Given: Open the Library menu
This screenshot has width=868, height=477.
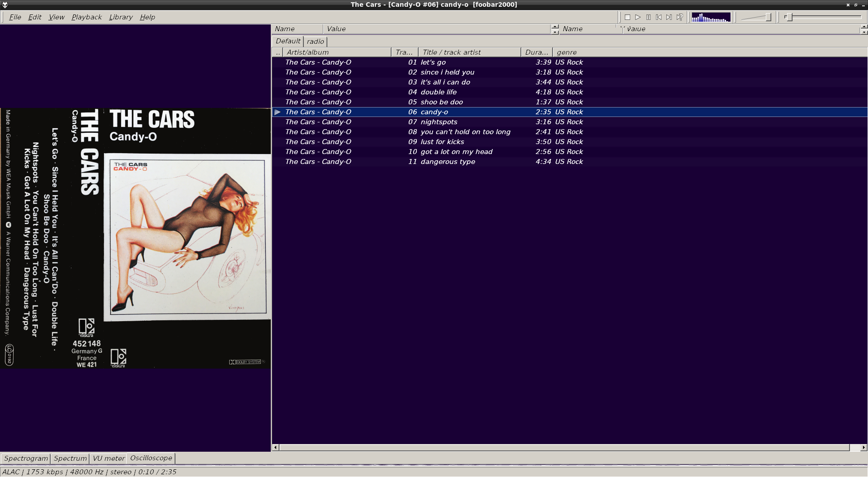Looking at the screenshot, I should [x=121, y=17].
